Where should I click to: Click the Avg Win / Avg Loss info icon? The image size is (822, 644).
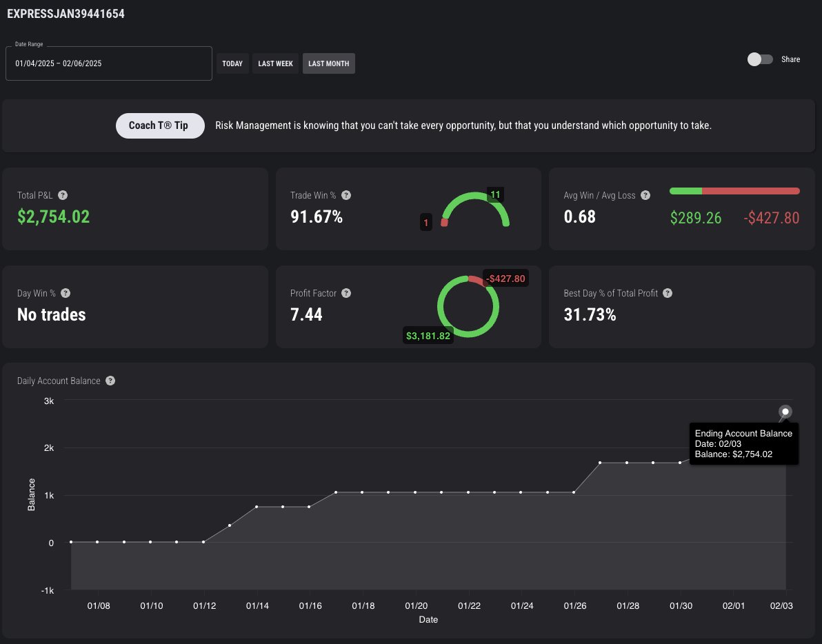pos(645,195)
